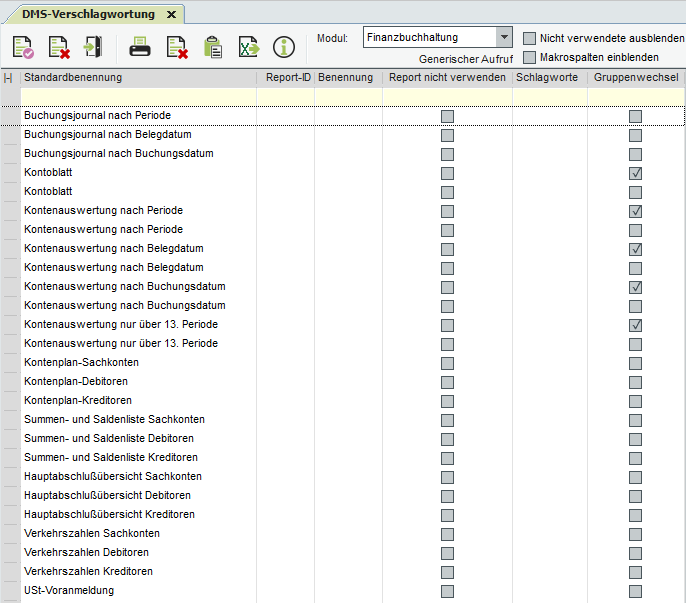The image size is (686, 603).
Task: Click the filter field under Benennung
Action: (349, 97)
